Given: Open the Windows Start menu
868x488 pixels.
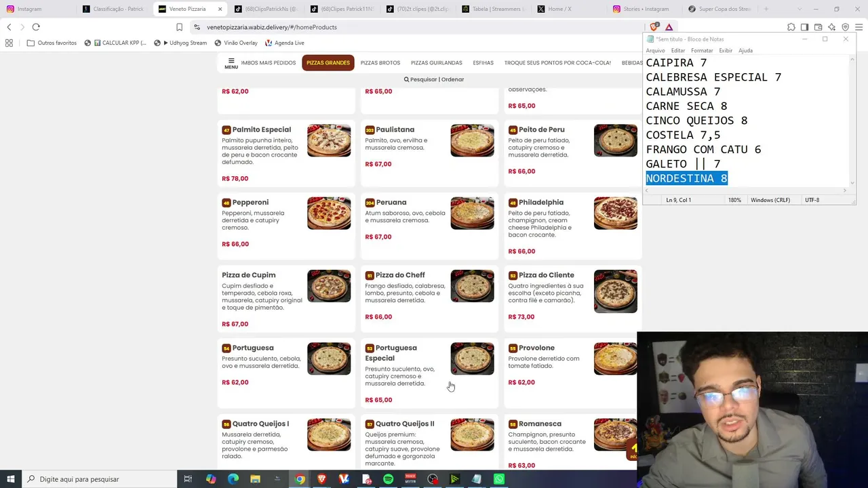Looking at the screenshot, I should tap(10, 479).
